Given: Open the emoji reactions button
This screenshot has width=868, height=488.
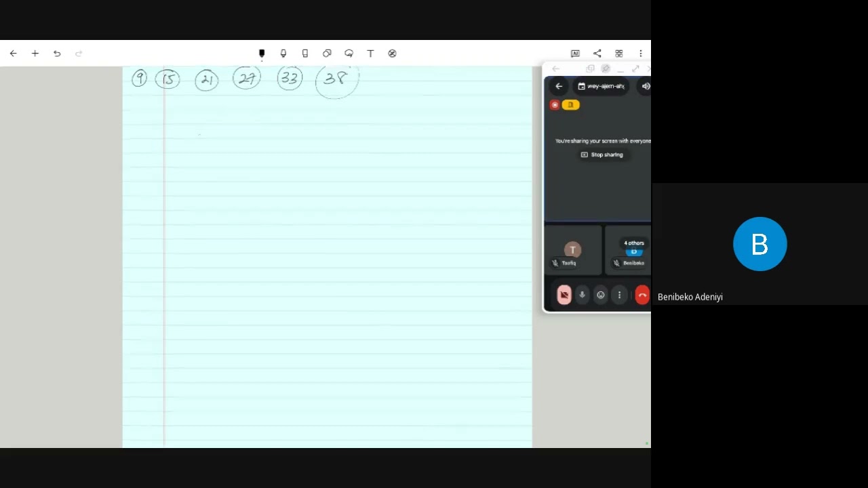Looking at the screenshot, I should pyautogui.click(x=601, y=295).
